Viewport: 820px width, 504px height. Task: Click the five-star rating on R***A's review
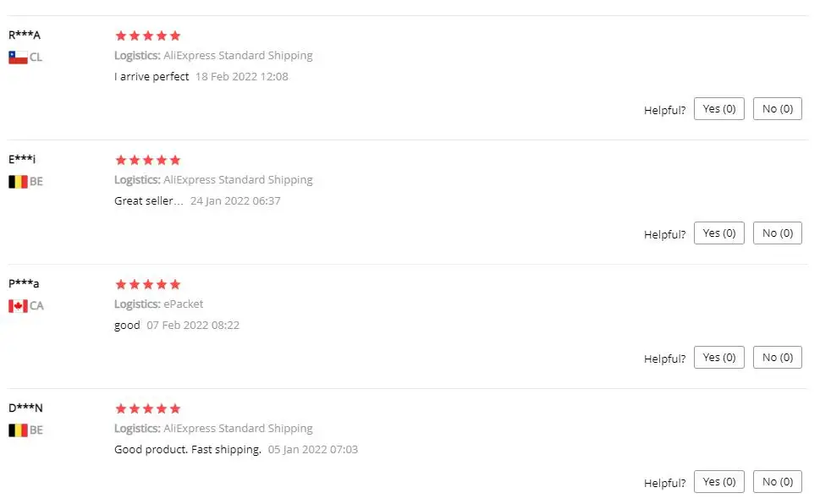pyautogui.click(x=147, y=36)
